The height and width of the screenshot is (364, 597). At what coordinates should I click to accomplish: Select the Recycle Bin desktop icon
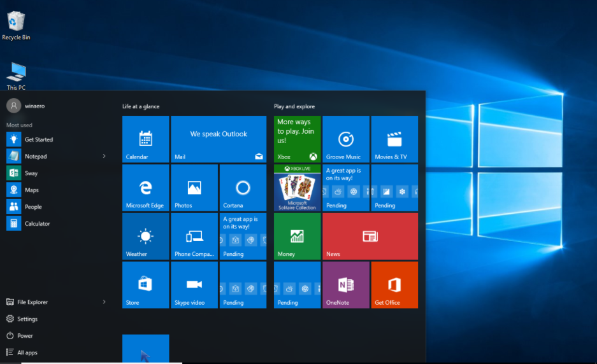(16, 25)
